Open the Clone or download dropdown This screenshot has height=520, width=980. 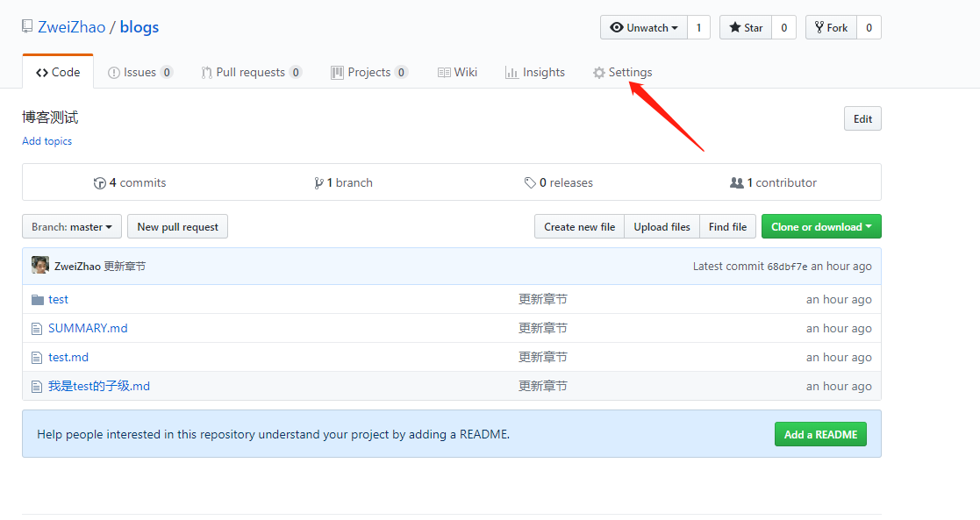coord(820,226)
